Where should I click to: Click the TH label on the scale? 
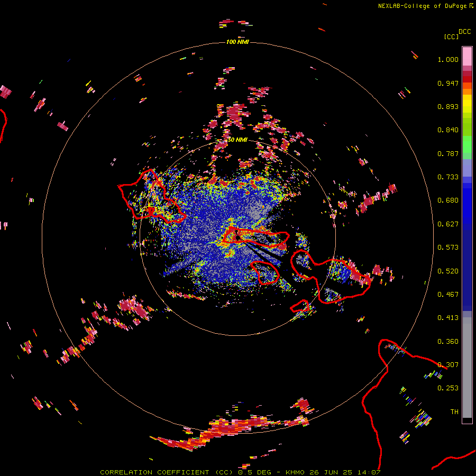coord(454,412)
